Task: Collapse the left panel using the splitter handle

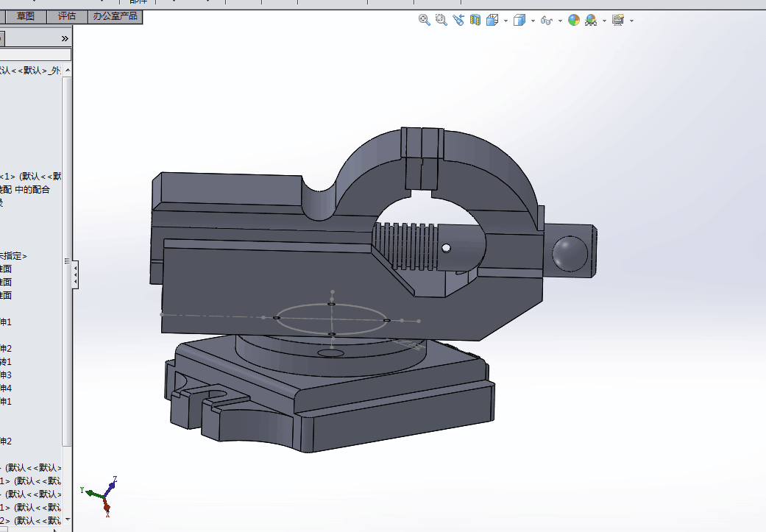Action: point(75,274)
